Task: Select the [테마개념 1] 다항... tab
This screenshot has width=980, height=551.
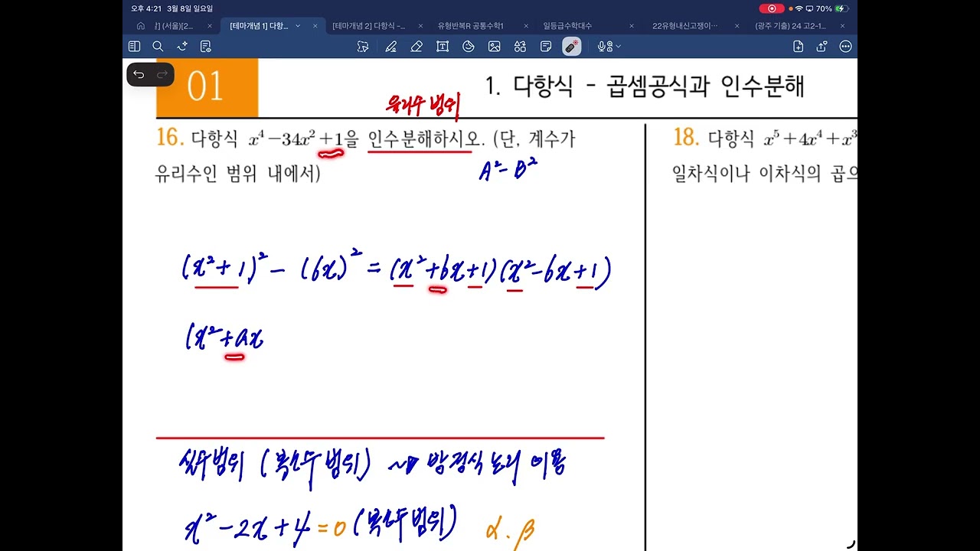Action: click(x=259, y=26)
